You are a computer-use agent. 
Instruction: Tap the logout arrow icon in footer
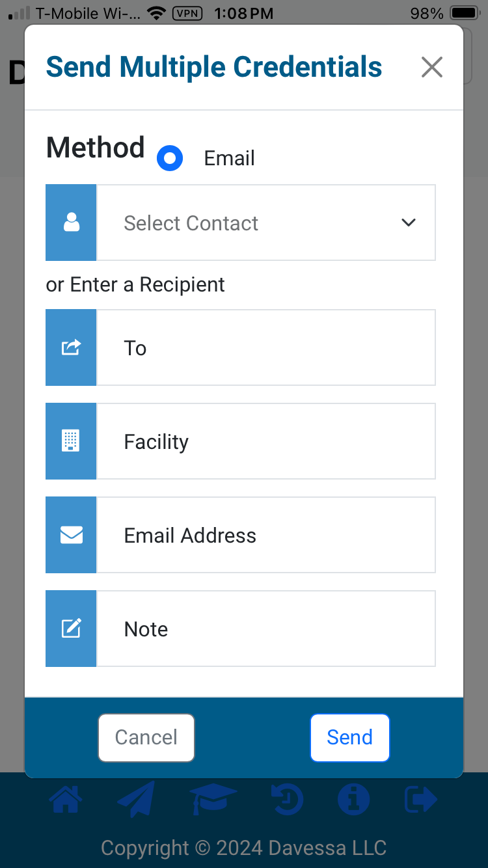[x=421, y=800]
